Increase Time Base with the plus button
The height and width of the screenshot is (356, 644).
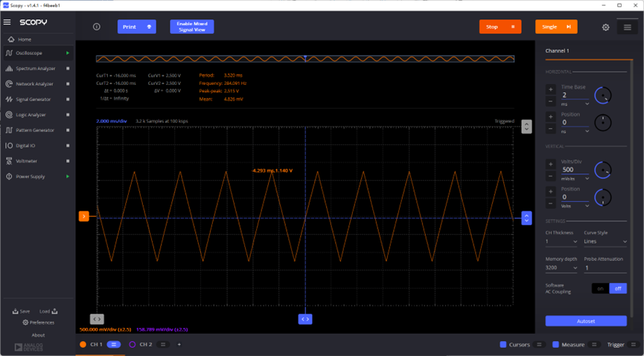coord(551,89)
